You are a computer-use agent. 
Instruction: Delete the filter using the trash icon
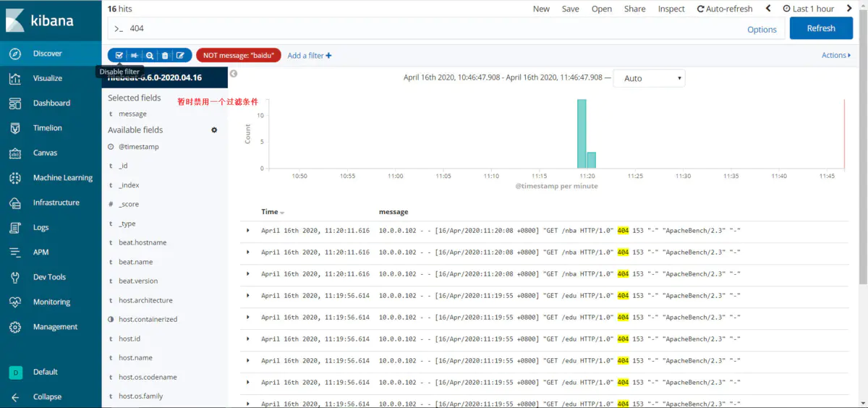[165, 55]
